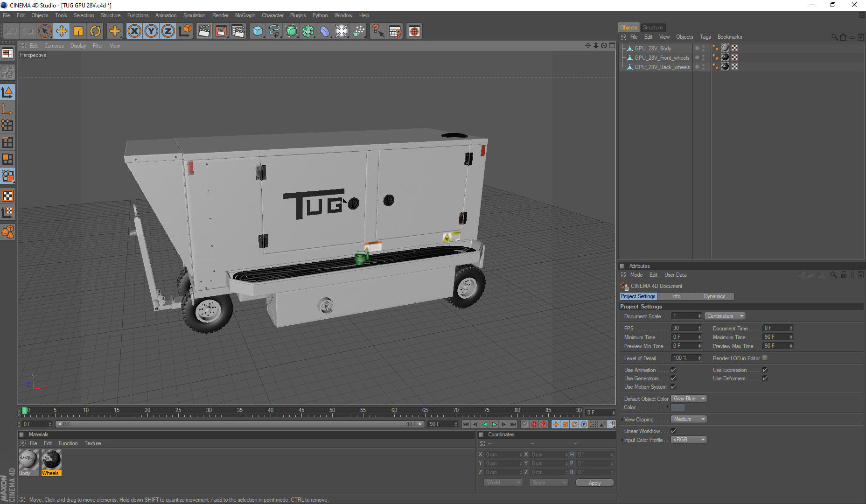Render to Picture Viewer
Image resolution: width=866 pixels, height=504 pixels.
click(x=221, y=31)
